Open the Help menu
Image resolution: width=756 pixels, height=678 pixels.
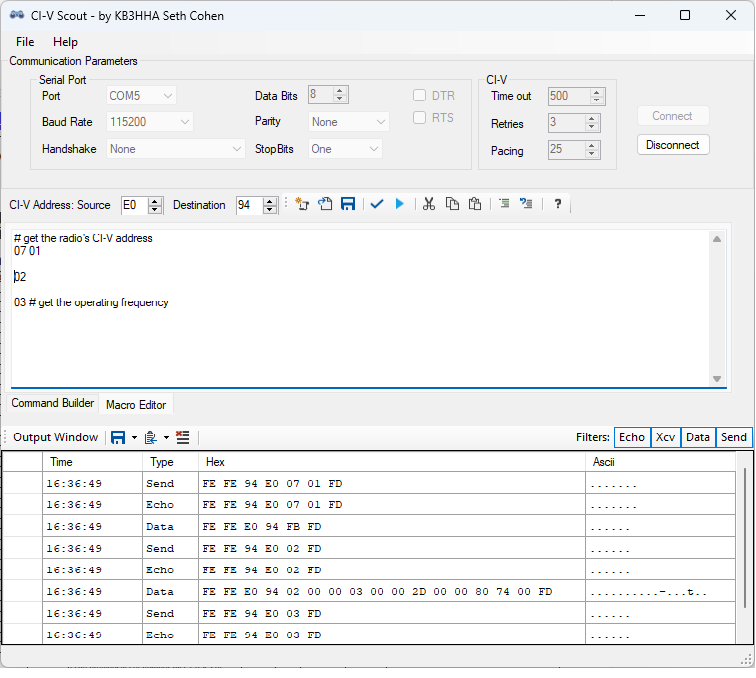tap(65, 42)
